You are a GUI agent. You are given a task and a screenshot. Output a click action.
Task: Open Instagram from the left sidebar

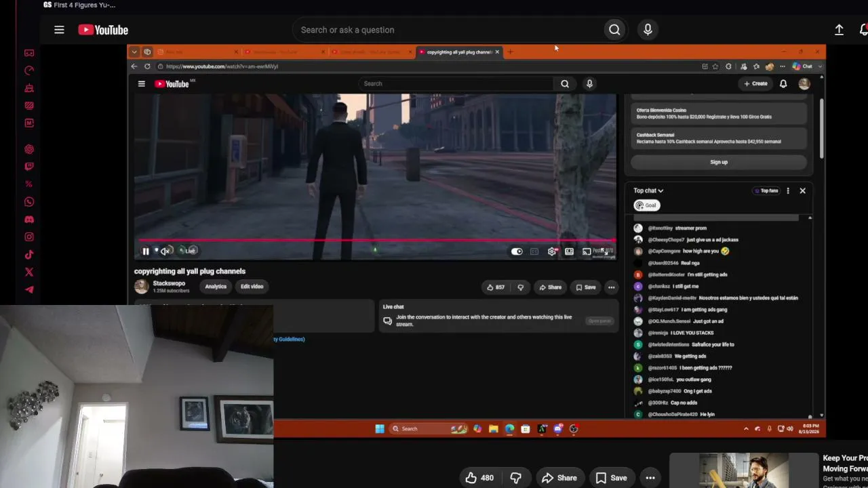pyautogui.click(x=29, y=237)
